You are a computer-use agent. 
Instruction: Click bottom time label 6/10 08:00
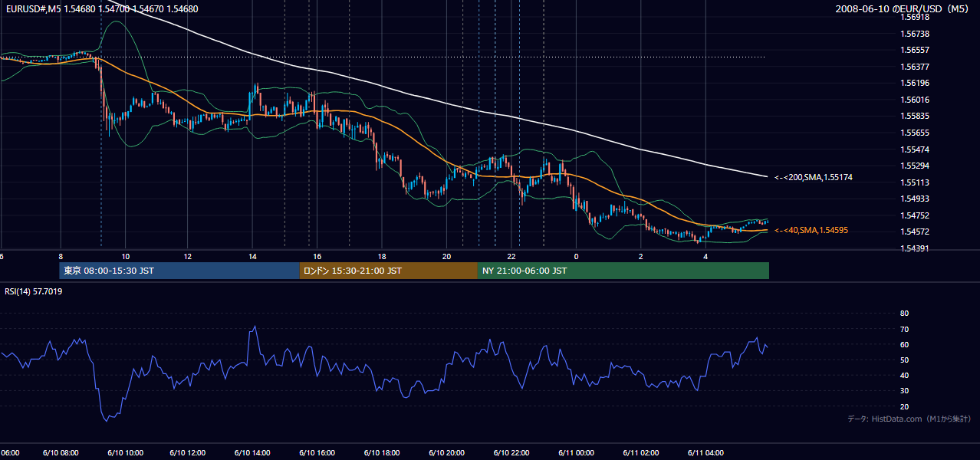59,452
